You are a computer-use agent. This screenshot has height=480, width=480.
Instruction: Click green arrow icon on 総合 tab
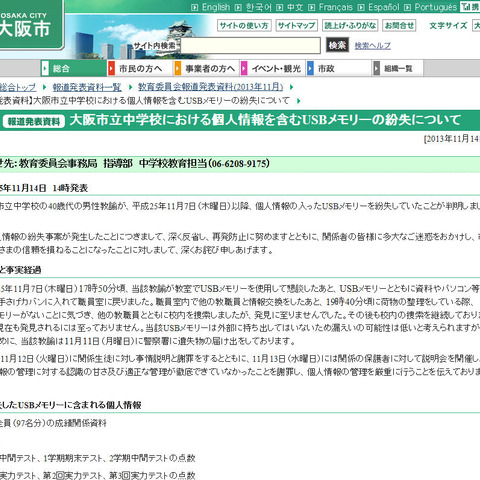pyautogui.click(x=45, y=68)
